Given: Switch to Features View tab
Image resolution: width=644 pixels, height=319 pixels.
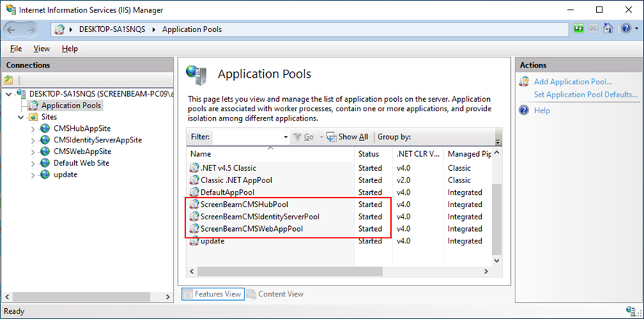Looking at the screenshot, I should pyautogui.click(x=213, y=294).
